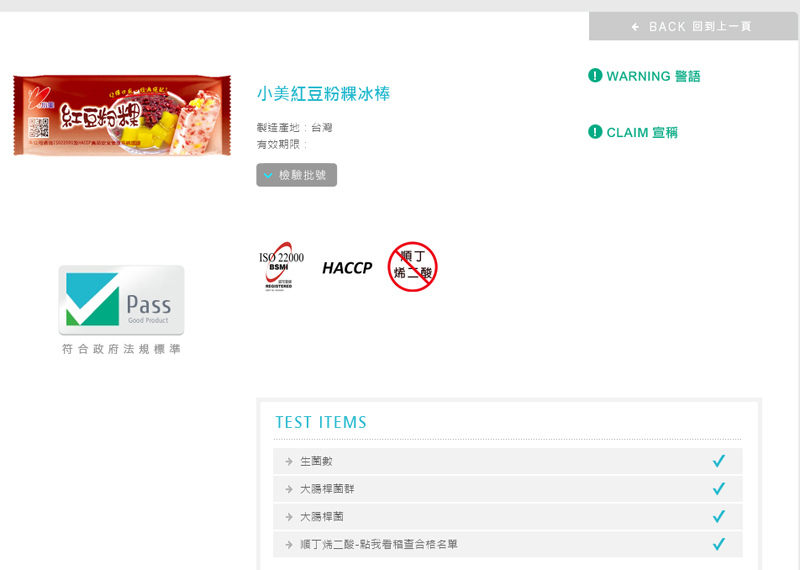The height and width of the screenshot is (570, 800).
Task: Click the Pass Good Product badge
Action: point(121,300)
